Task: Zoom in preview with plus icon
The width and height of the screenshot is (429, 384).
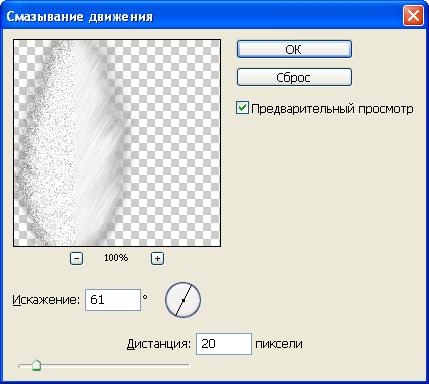Action: (157, 258)
